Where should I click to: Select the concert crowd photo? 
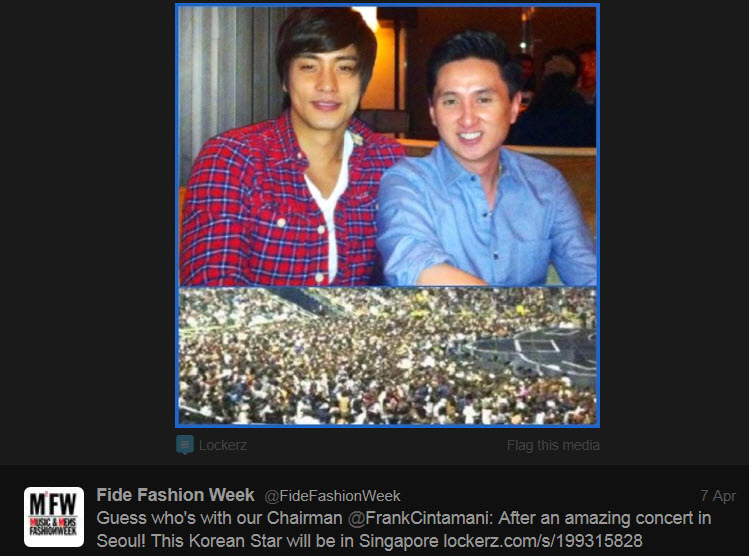click(x=387, y=355)
